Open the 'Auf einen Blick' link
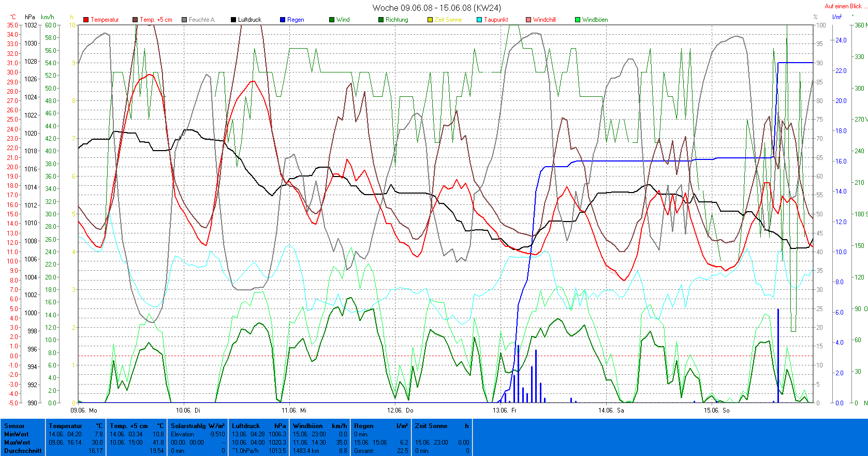 tap(843, 6)
